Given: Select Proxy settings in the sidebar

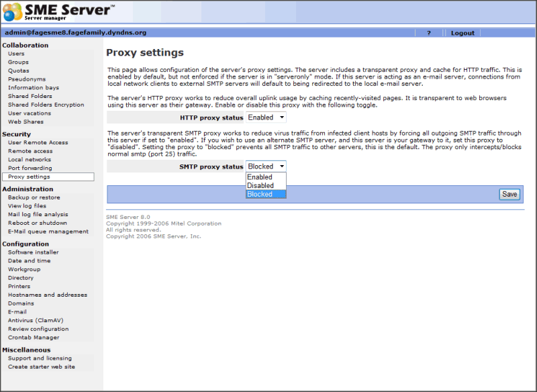Looking at the screenshot, I should click(48, 177).
